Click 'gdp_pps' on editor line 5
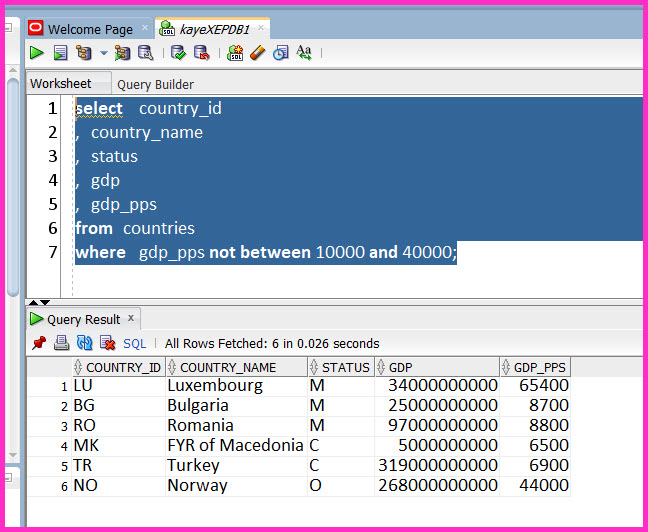Screen dimensions: 648x532 [x=124, y=205]
